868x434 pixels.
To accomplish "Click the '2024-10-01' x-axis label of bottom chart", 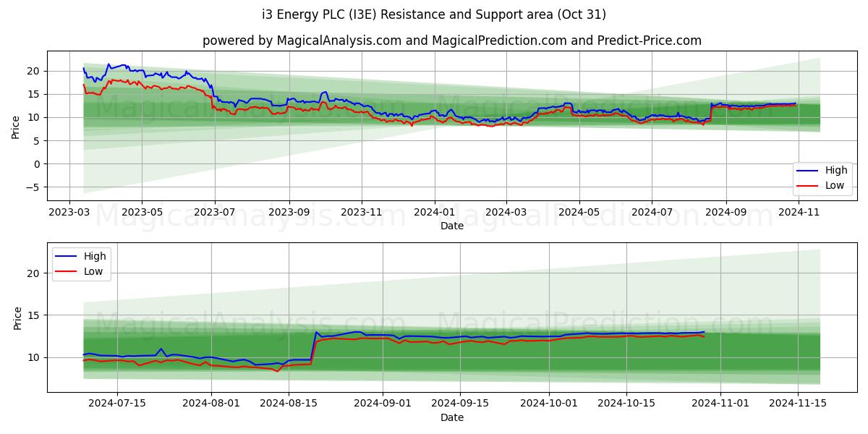I will coord(548,404).
